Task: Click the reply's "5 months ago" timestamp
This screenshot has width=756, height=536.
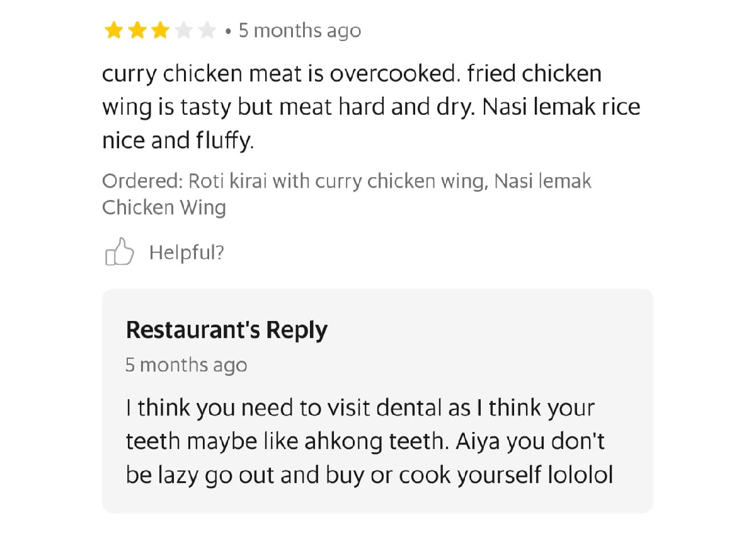Action: pos(186,365)
